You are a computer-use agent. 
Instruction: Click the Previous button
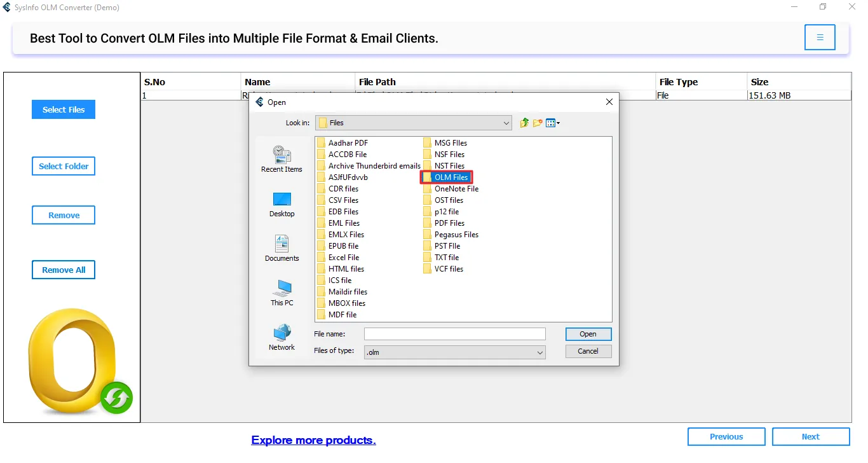tap(726, 437)
